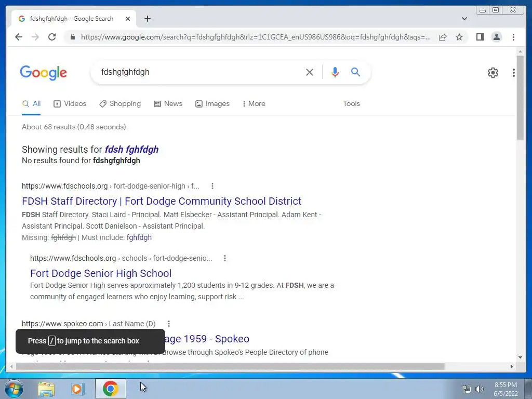Open Fort Dodge Senior High School result
Image resolution: width=532 pixels, height=399 pixels.
point(101,273)
